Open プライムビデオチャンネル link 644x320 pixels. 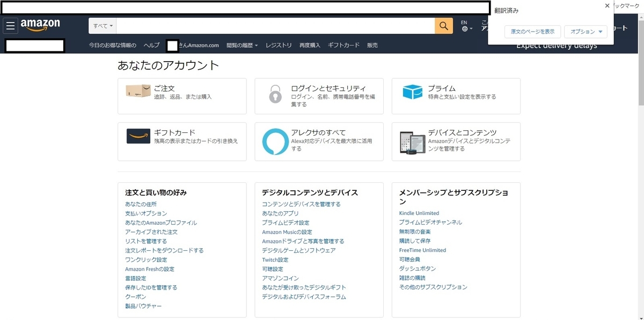(431, 222)
